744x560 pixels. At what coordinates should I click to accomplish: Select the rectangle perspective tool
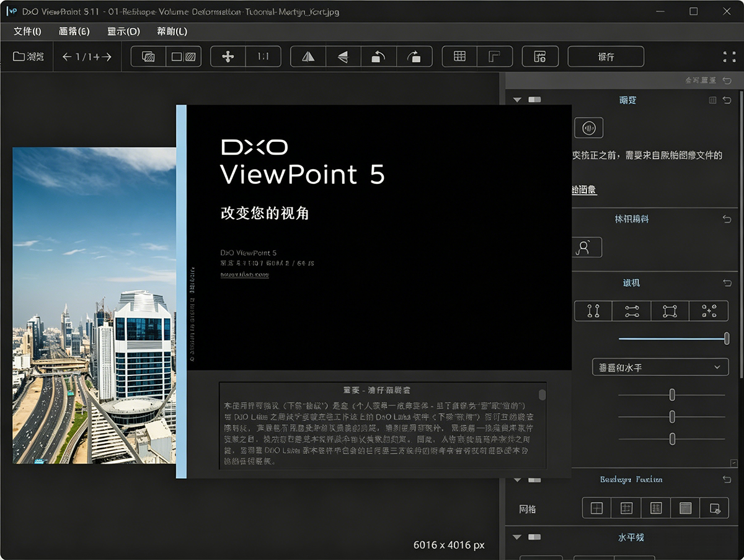click(x=670, y=311)
